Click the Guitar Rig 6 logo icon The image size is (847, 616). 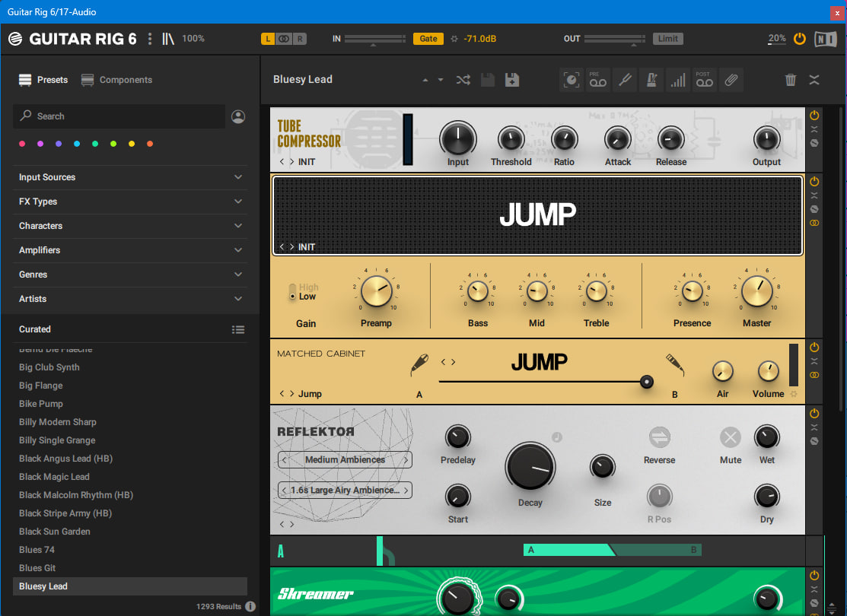tap(15, 39)
